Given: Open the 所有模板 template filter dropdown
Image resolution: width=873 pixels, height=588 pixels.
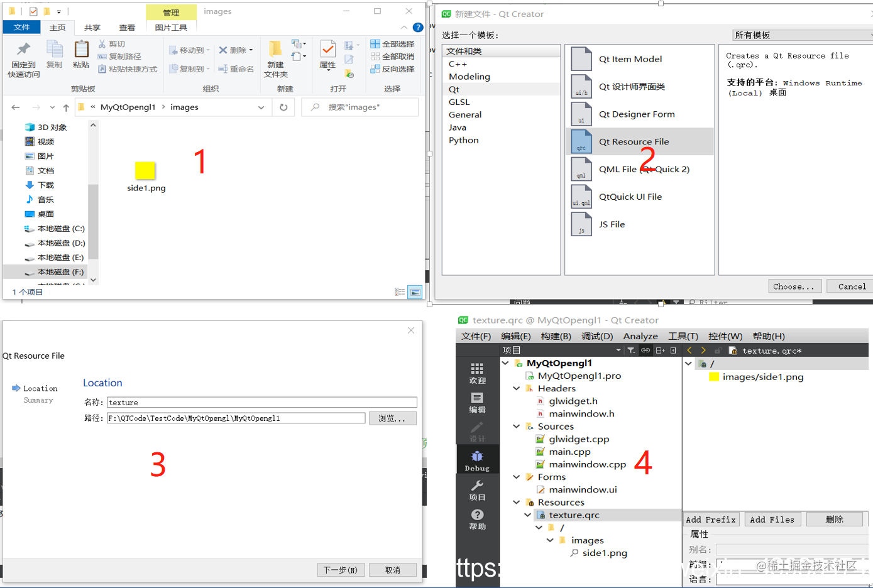Looking at the screenshot, I should 803,35.
